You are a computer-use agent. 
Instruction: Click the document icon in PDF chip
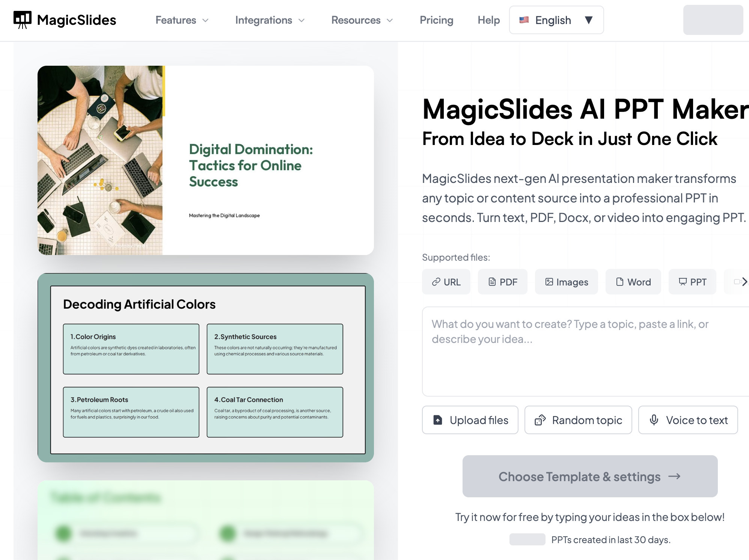point(492,282)
